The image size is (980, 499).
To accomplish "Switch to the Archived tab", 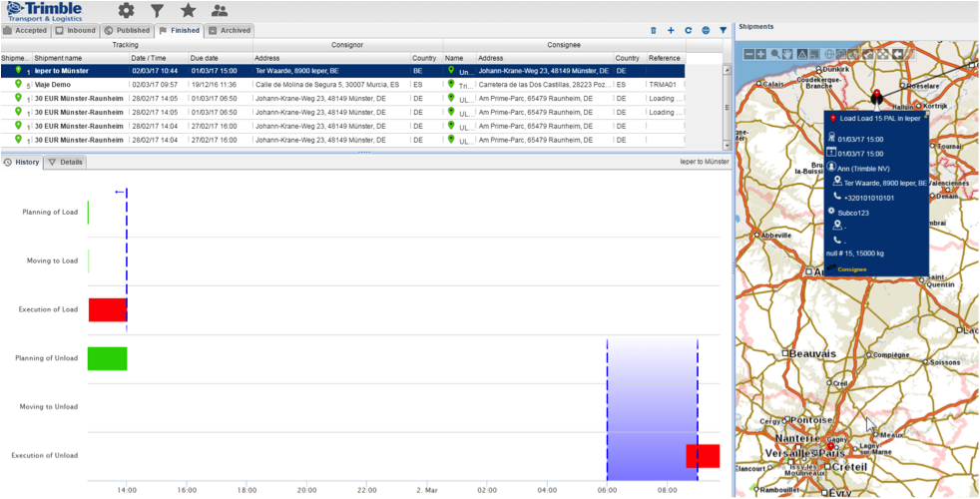I will point(230,31).
